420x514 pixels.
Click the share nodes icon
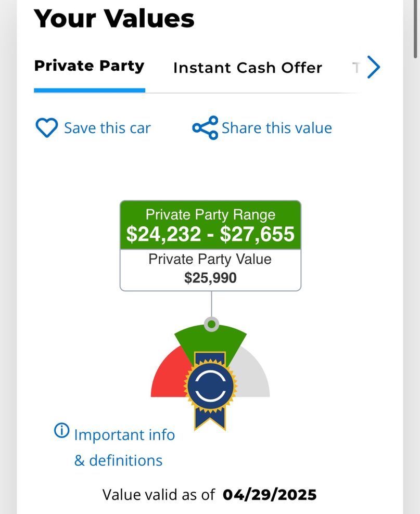tap(205, 128)
